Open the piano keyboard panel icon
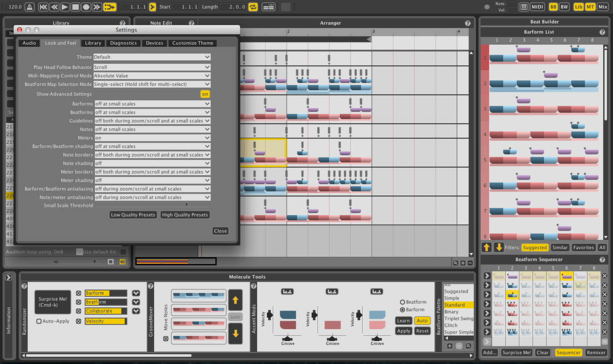 click(x=524, y=7)
